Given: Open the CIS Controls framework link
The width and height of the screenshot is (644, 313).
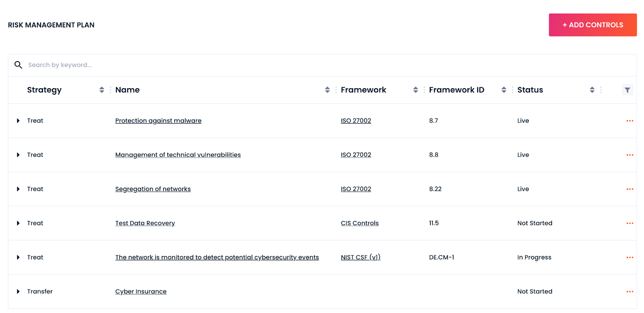Looking at the screenshot, I should 359,223.
